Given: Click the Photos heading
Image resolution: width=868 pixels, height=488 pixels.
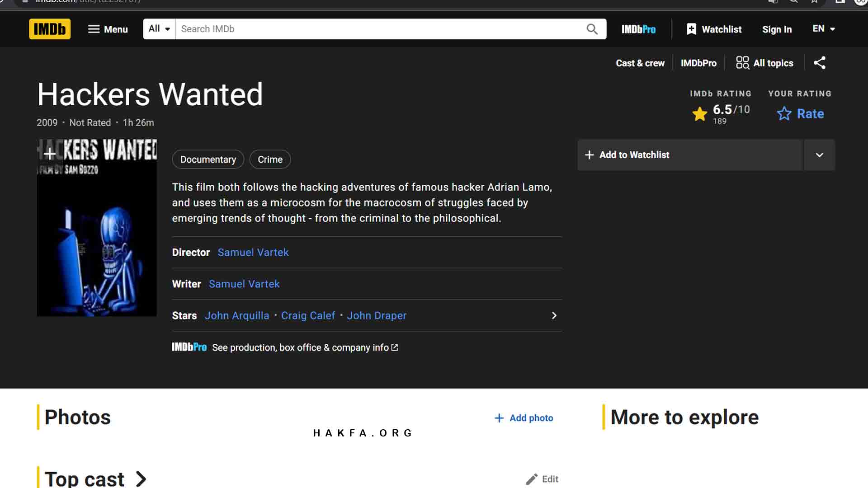Looking at the screenshot, I should (78, 417).
